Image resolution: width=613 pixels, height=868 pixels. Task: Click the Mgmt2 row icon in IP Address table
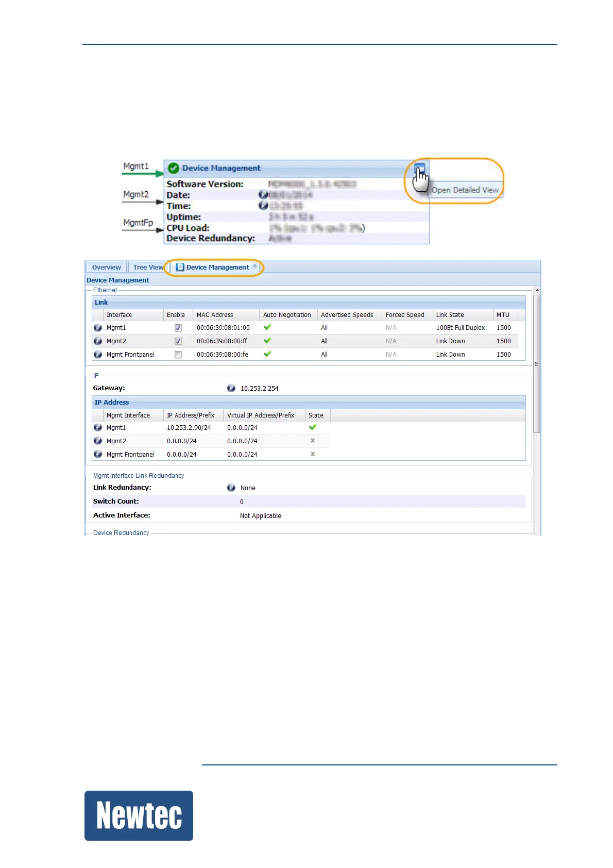pyautogui.click(x=98, y=441)
